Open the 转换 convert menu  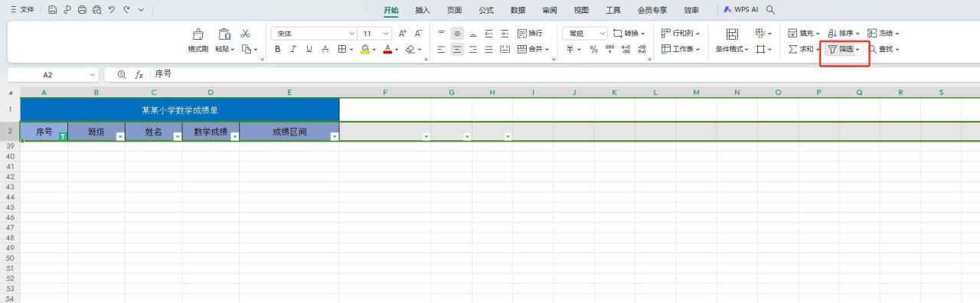point(629,34)
